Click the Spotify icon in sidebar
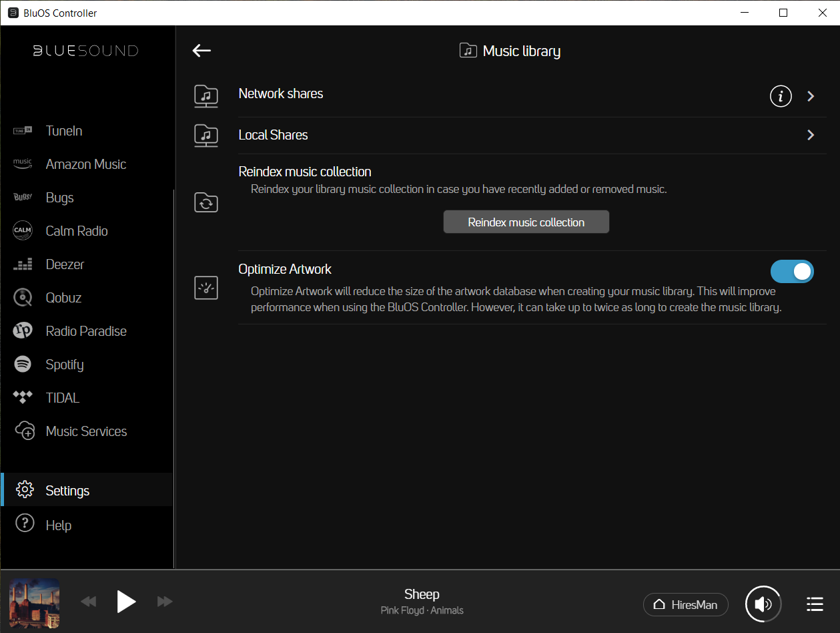 23,365
